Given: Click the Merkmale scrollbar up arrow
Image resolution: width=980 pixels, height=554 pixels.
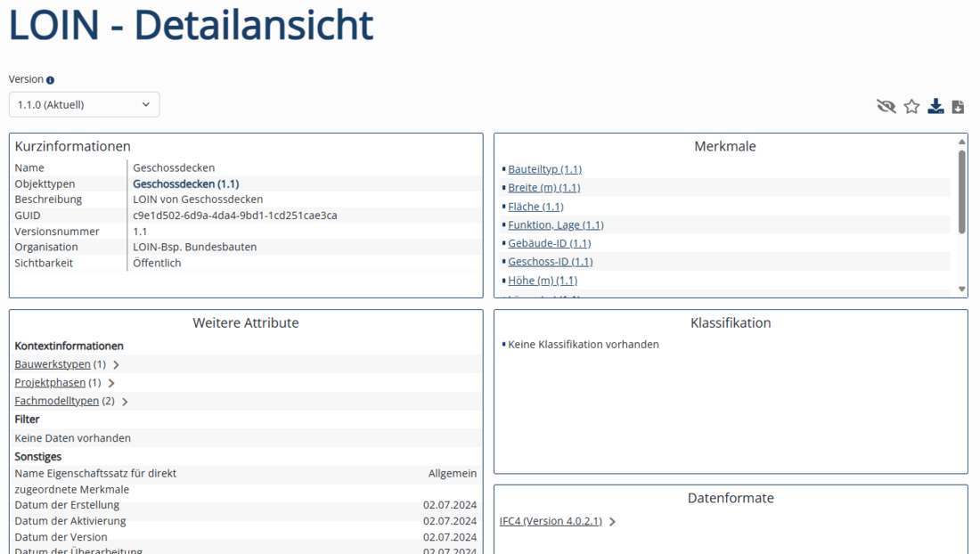Looking at the screenshot, I should [962, 143].
